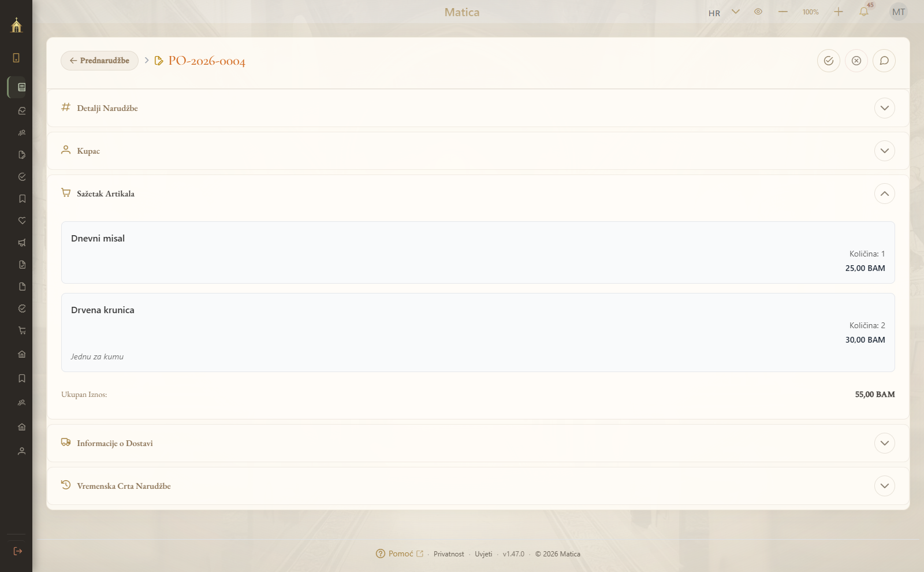
Task: Open notifications bell with badge 45
Action: (865, 11)
